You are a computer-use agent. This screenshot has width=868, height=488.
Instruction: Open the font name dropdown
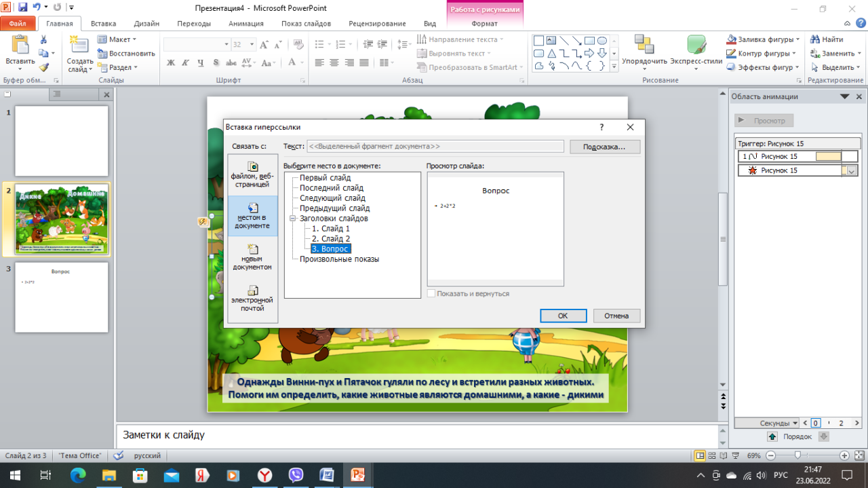[x=226, y=44]
